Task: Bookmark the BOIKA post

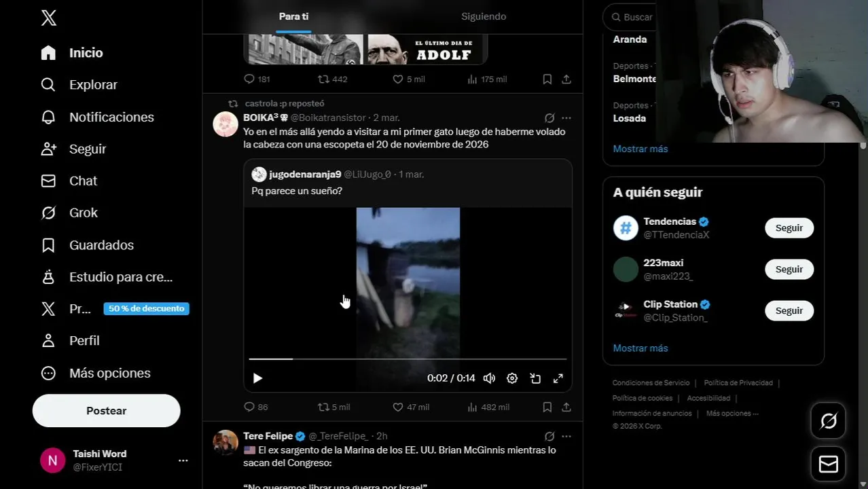Action: [547, 407]
